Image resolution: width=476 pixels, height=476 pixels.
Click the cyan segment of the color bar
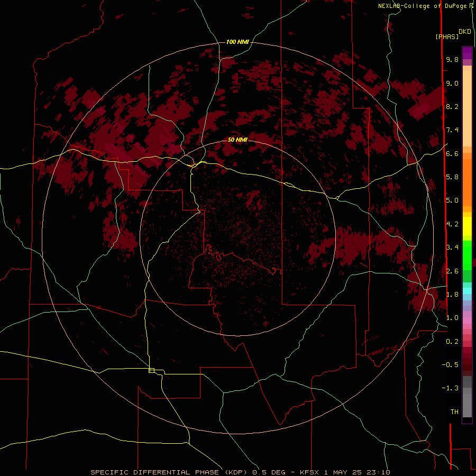467,291
